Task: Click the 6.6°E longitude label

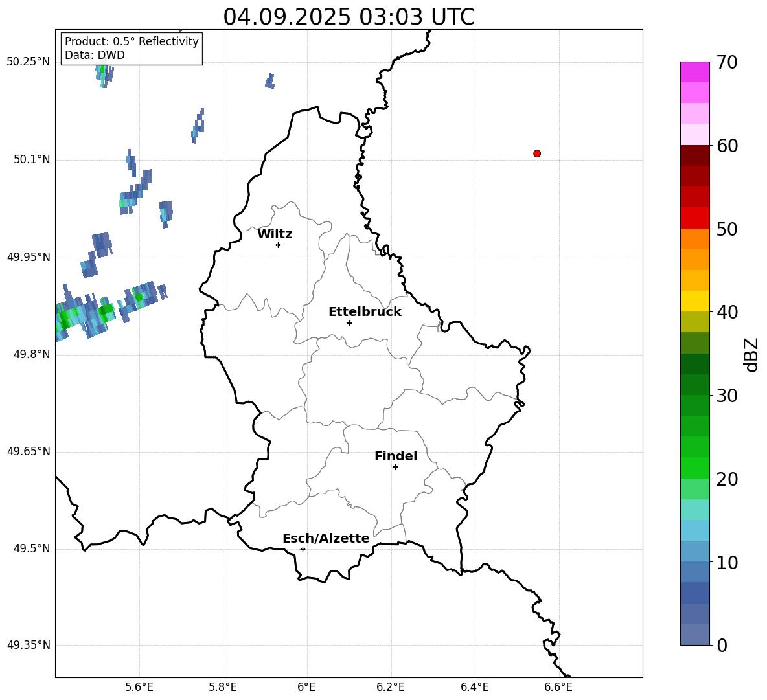Action: point(558,687)
